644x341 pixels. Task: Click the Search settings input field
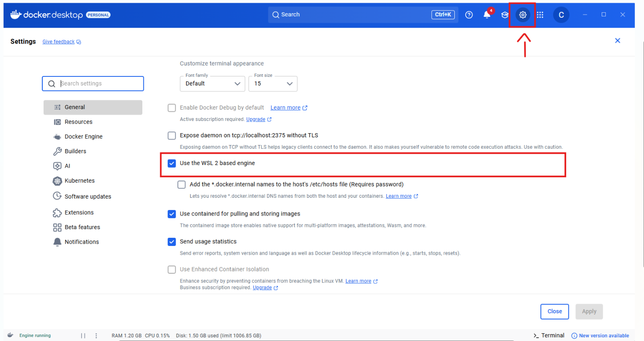93,84
